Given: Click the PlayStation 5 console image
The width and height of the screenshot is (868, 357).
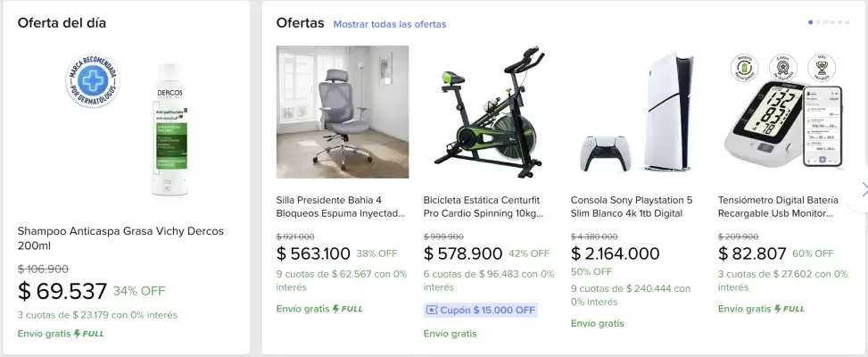Looking at the screenshot, I should tap(637, 112).
